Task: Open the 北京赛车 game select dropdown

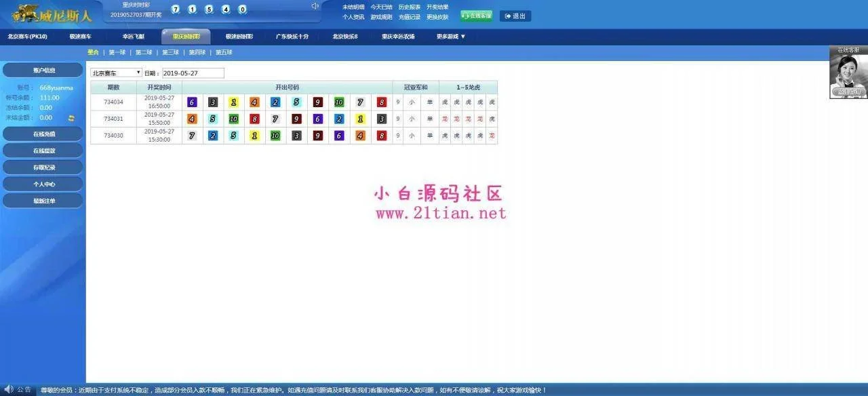Action: pyautogui.click(x=116, y=73)
